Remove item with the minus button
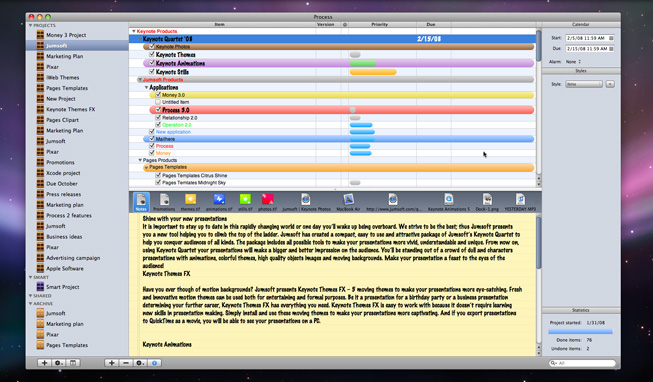Viewport: 653px width, 382px height. point(126,363)
